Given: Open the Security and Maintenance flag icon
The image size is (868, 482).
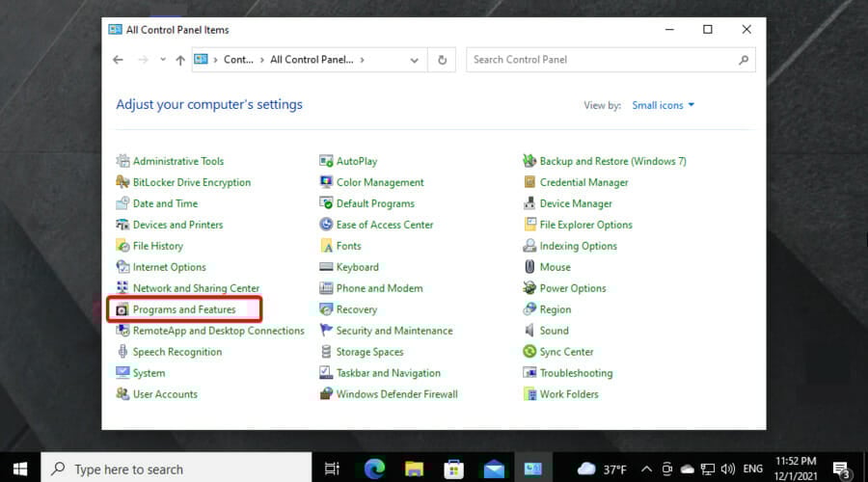Looking at the screenshot, I should coord(326,331).
